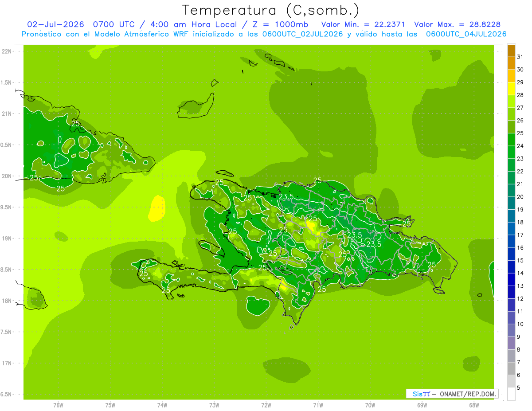
Task: Click the '76W' longitude label
Action: [58, 405]
